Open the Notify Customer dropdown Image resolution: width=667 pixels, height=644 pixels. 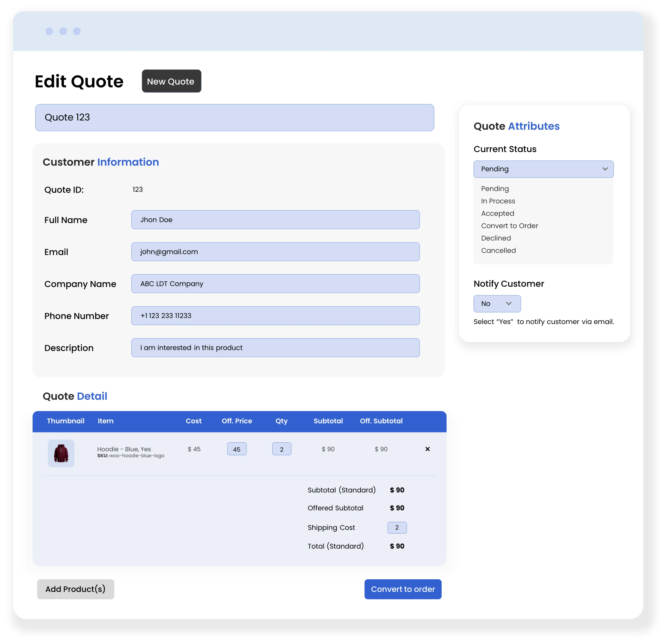pos(497,304)
